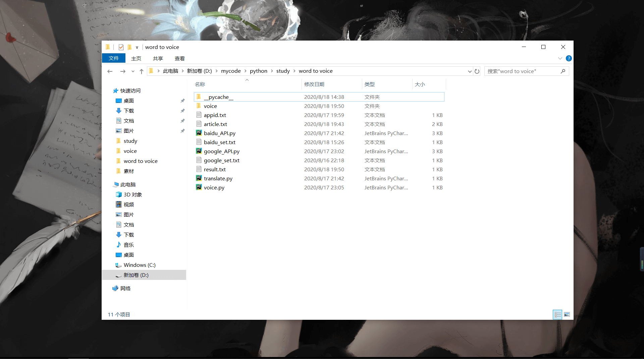Unpin 桌面 using its pin icon

pos(182,101)
